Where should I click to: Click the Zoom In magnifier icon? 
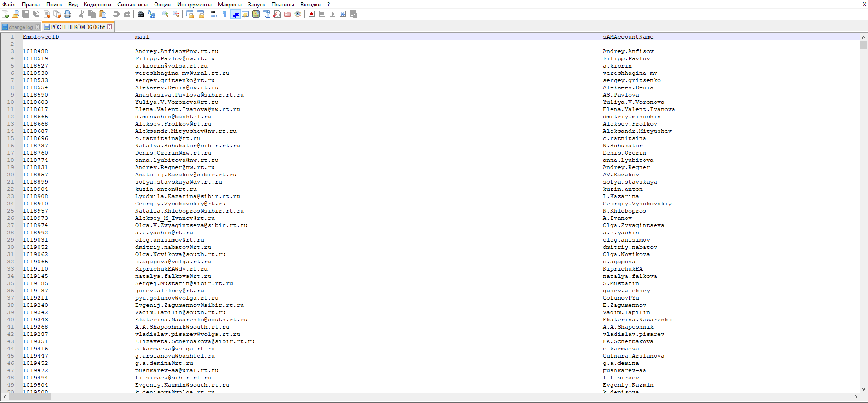point(165,14)
